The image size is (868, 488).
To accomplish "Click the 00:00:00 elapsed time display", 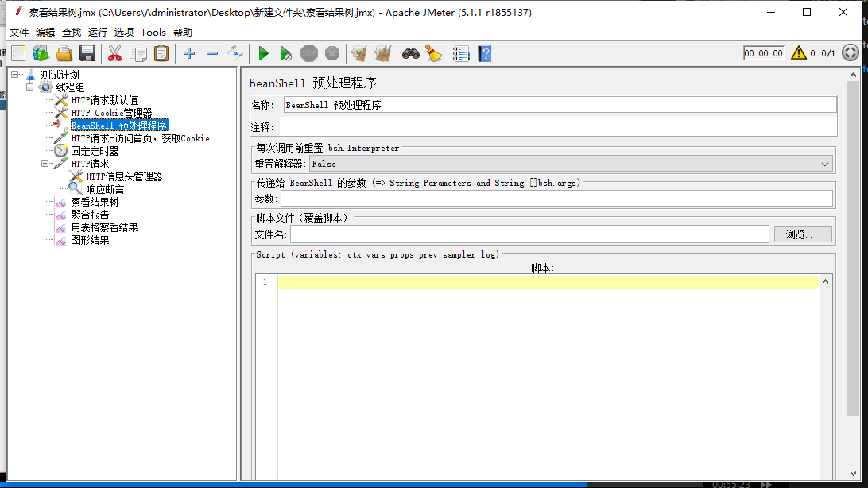I will [x=763, y=53].
